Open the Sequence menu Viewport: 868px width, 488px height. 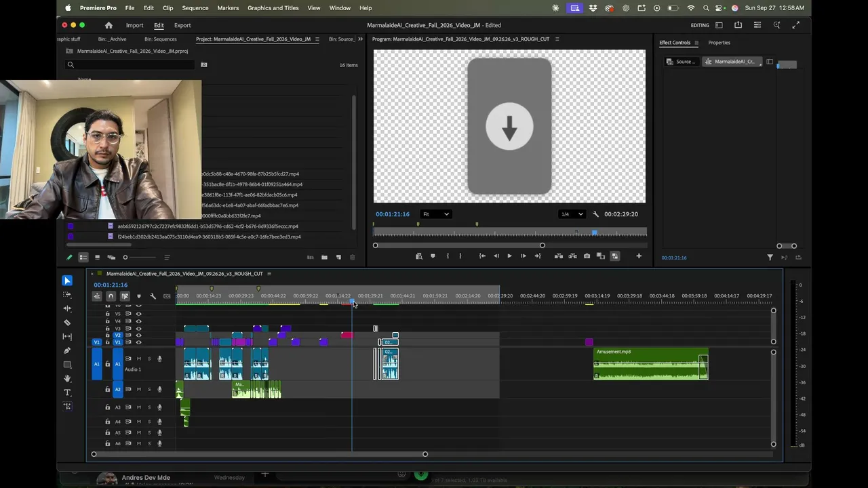195,8
